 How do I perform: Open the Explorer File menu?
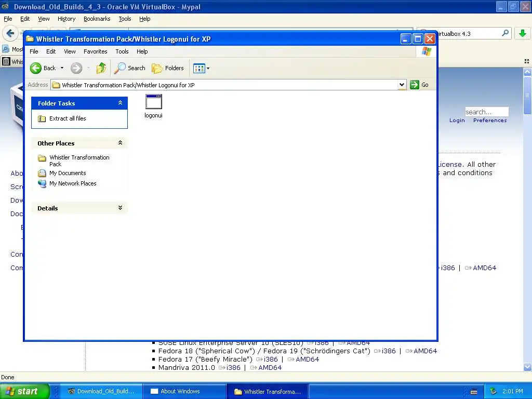pos(34,51)
